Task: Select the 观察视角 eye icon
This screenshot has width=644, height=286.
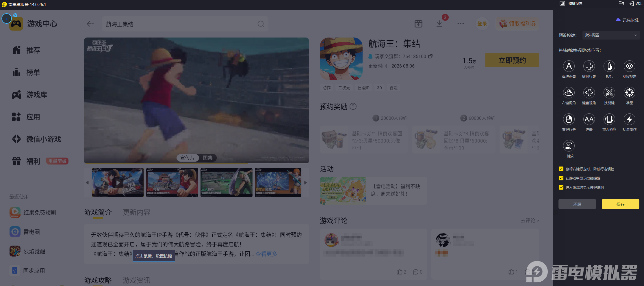Action: [629, 66]
